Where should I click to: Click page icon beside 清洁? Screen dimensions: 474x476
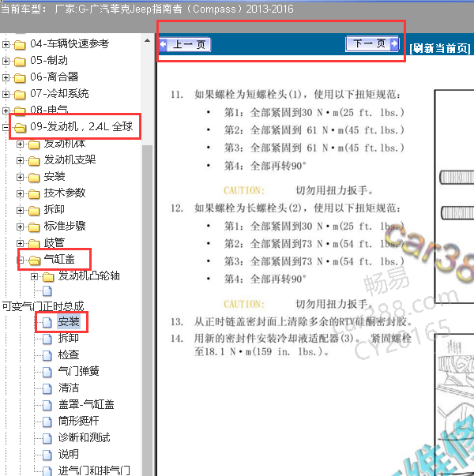[47, 388]
